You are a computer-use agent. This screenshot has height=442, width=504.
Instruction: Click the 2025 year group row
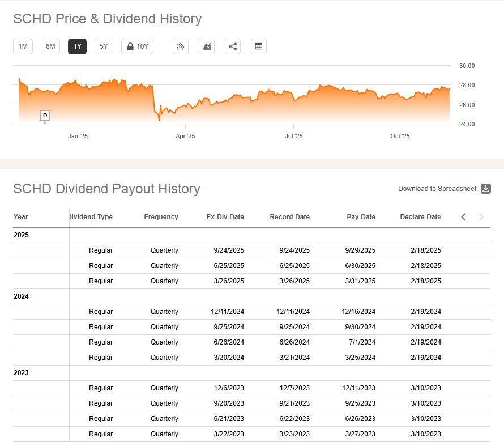click(251, 235)
